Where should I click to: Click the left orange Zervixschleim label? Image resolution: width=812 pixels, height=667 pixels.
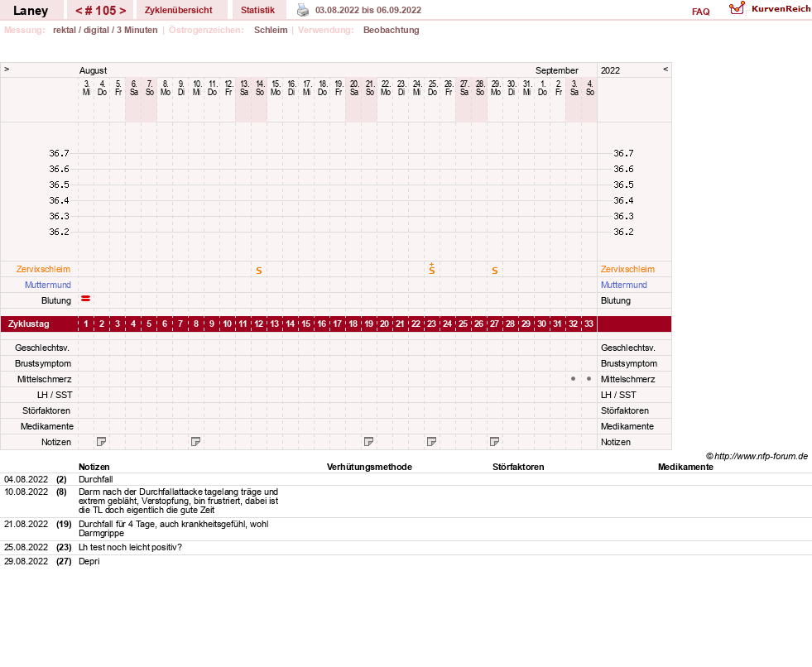pos(43,269)
